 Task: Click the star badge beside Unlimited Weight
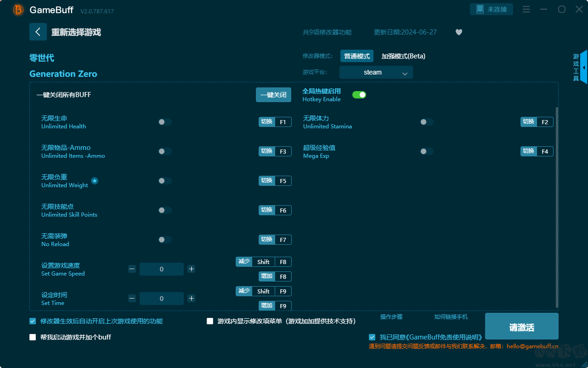coord(95,181)
